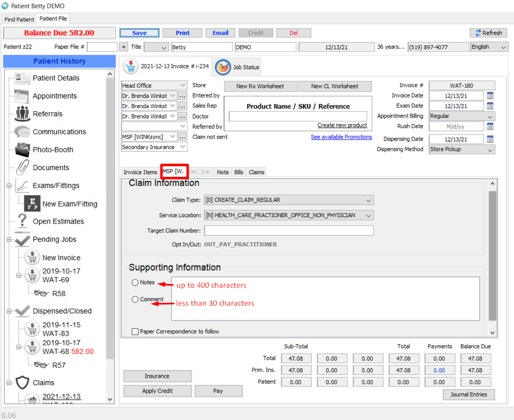Click the Communications speech bubble icon

click(22, 132)
